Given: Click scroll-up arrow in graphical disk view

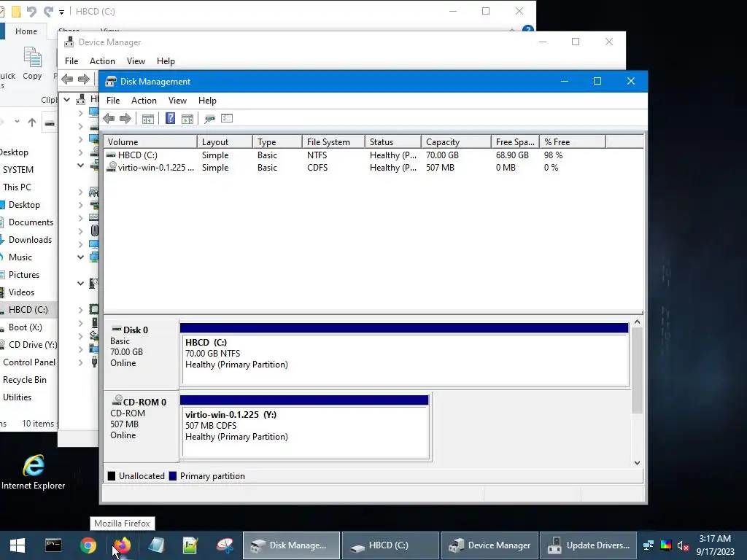Looking at the screenshot, I should point(637,322).
